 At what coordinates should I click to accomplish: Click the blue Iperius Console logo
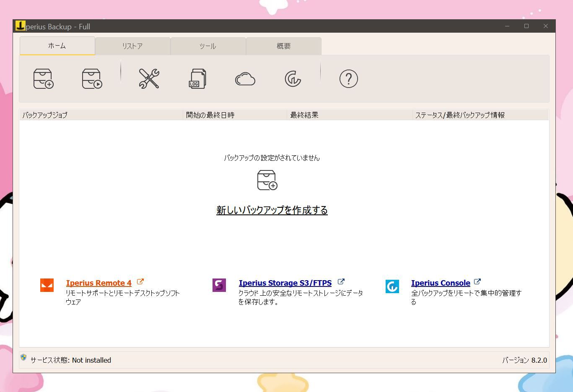392,286
